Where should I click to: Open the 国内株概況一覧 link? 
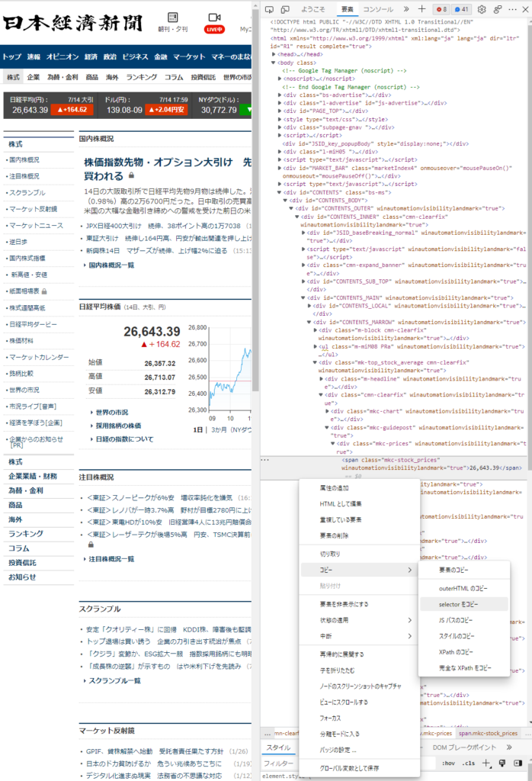coord(111,265)
